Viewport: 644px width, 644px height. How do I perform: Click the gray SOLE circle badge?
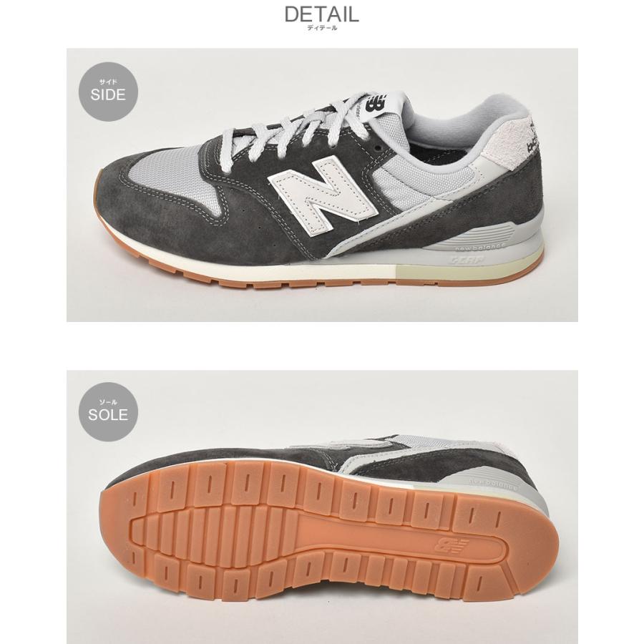pos(108,412)
